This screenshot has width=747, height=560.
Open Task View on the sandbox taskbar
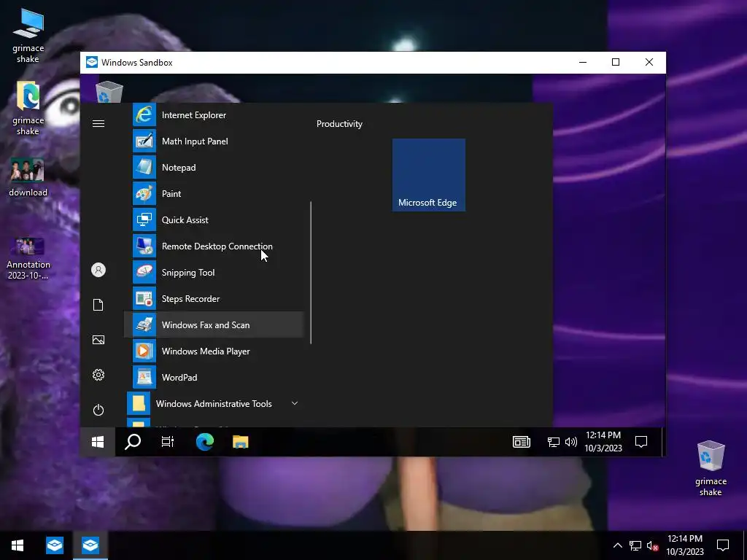pos(168,442)
